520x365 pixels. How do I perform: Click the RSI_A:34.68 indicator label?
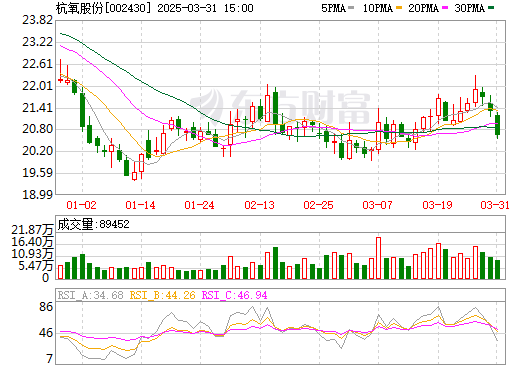coord(90,295)
